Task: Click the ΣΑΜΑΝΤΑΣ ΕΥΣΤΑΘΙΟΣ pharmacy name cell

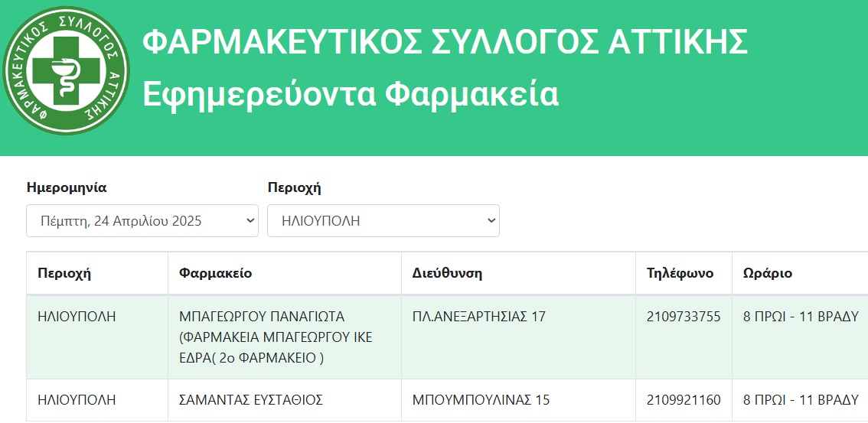Action: [285, 400]
